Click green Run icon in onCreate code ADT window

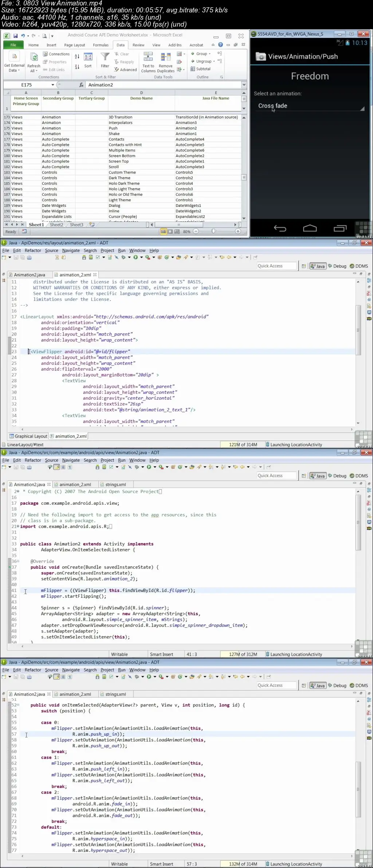(x=149, y=467)
